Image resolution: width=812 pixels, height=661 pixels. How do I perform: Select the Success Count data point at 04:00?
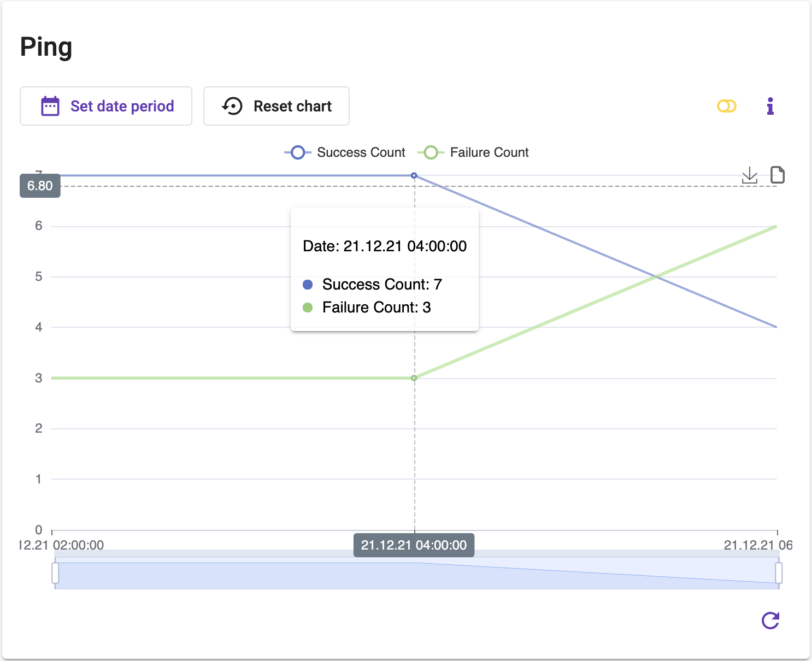coord(414,175)
